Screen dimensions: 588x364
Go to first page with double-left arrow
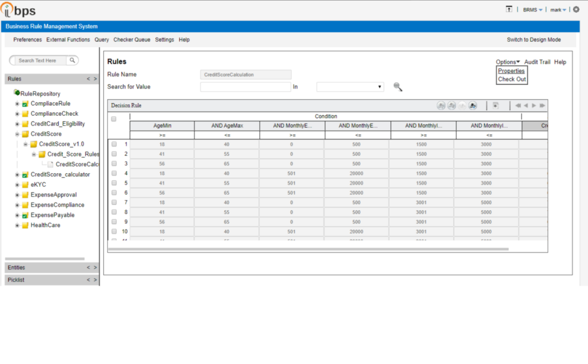point(518,106)
